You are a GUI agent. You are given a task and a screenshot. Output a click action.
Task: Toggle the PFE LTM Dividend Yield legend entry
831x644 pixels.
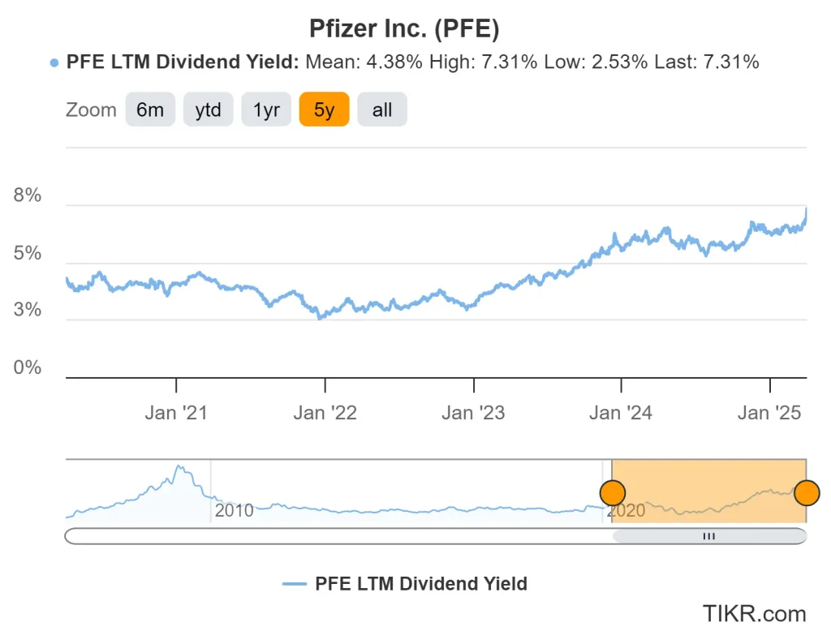[x=419, y=583]
